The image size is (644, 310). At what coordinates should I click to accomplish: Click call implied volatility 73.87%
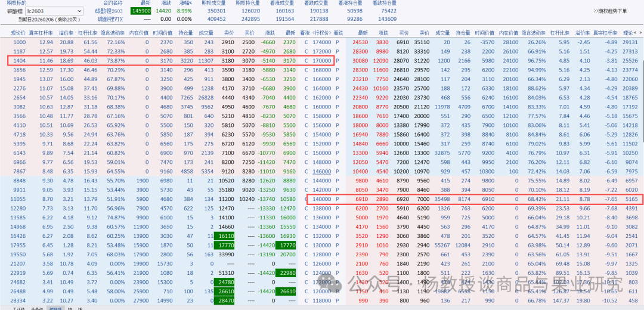116,60
